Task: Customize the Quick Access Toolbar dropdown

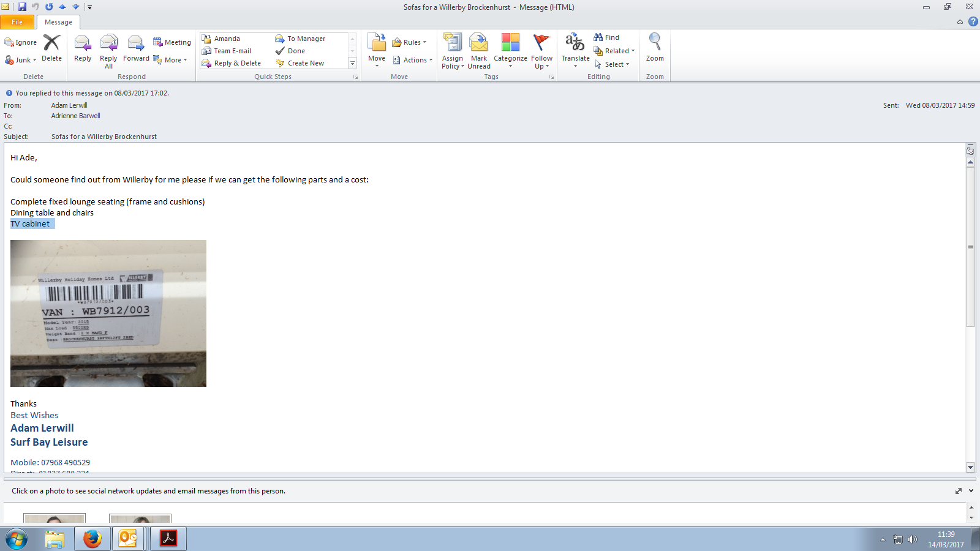Action: (89, 7)
